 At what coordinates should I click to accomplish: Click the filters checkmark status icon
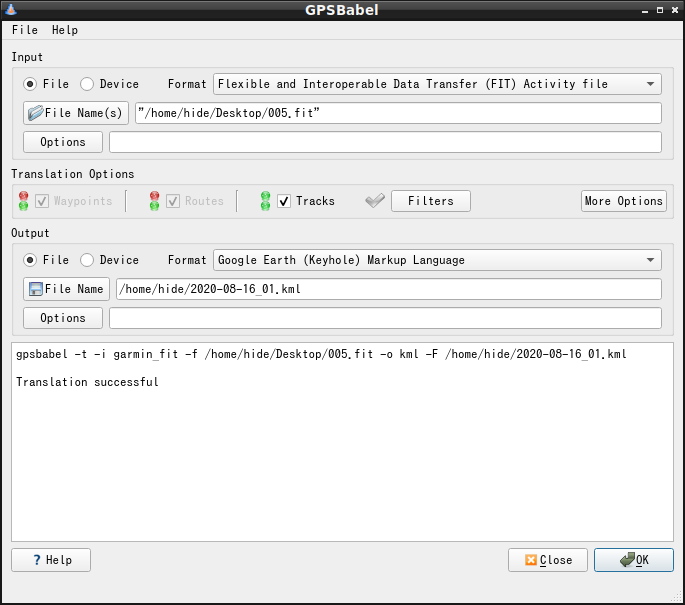[x=375, y=201]
